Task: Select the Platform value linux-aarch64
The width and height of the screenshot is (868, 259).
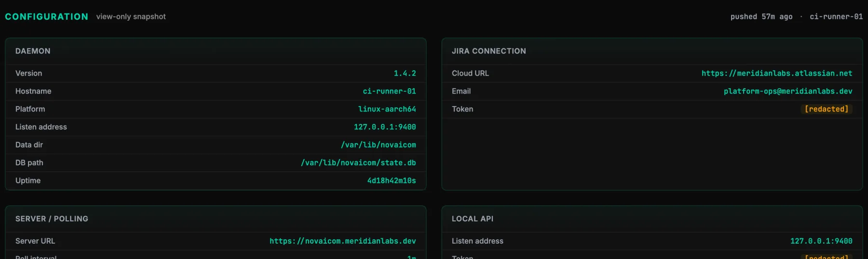Action: tap(387, 109)
